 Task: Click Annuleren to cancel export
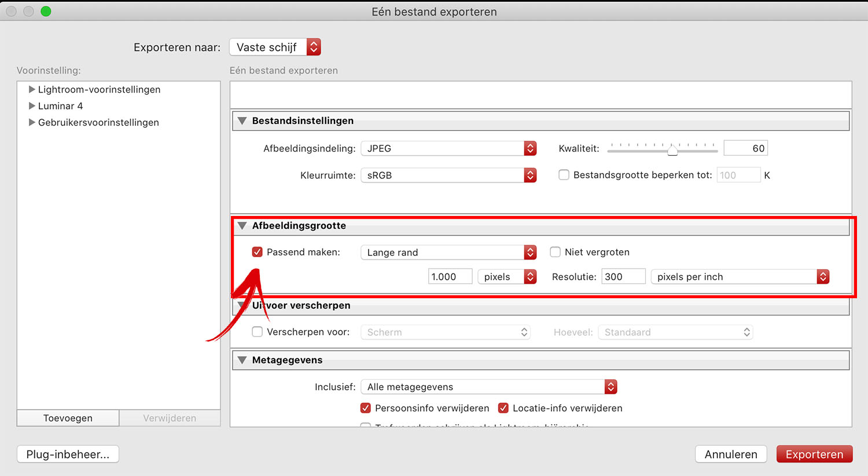tap(731, 454)
